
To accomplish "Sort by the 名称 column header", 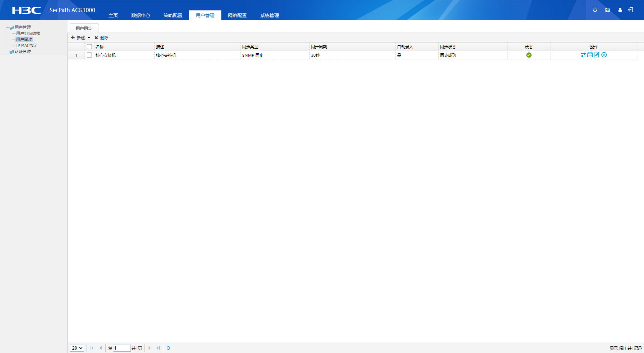I will click(x=124, y=47).
